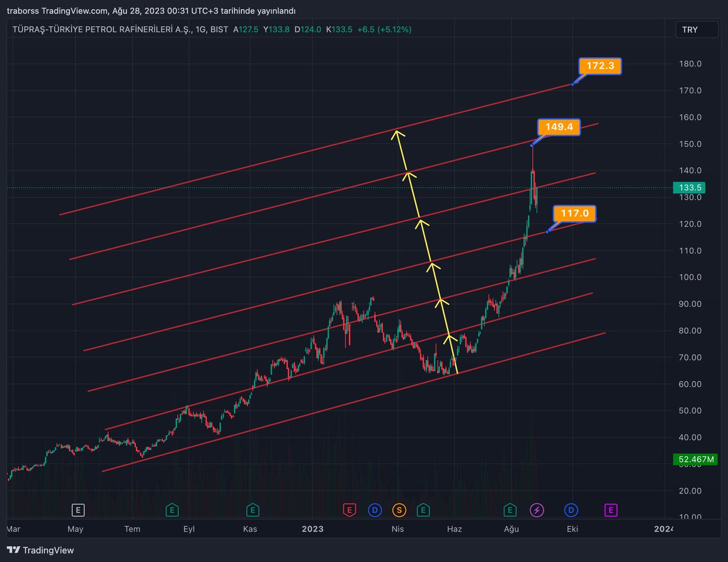Click the +6.5 (+5.12%) change value
Viewport: 728px width, 562px height.
[x=383, y=29]
